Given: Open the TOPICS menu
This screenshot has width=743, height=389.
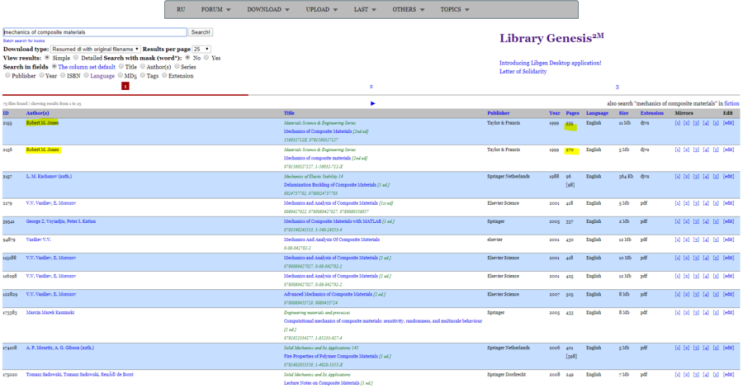Looking at the screenshot, I should (x=454, y=9).
